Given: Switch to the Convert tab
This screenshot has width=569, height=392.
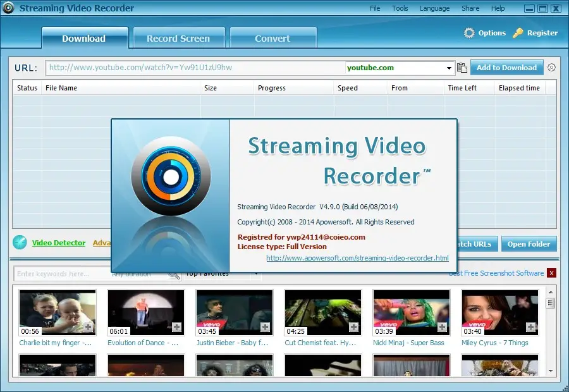Looking at the screenshot, I should click(x=272, y=38).
